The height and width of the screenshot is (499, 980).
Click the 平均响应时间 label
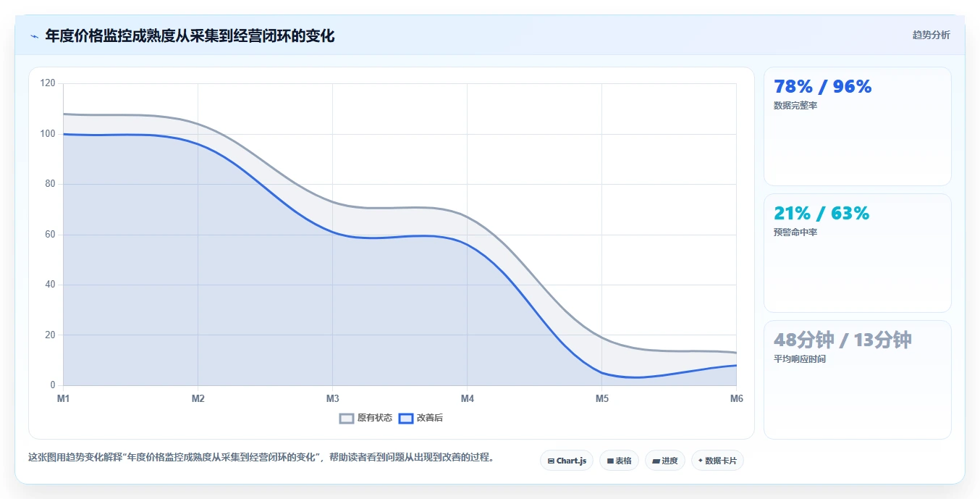(800, 359)
